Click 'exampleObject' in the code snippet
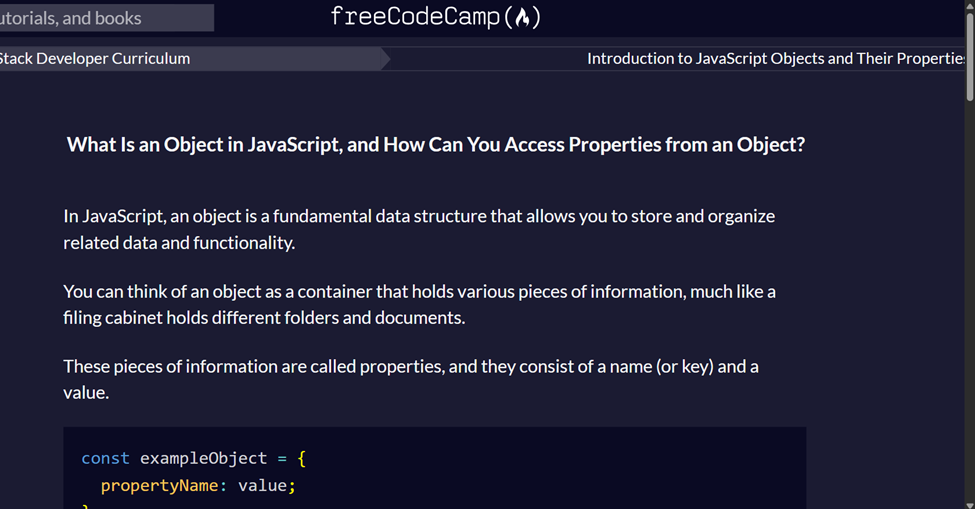The image size is (975, 509). (x=203, y=458)
